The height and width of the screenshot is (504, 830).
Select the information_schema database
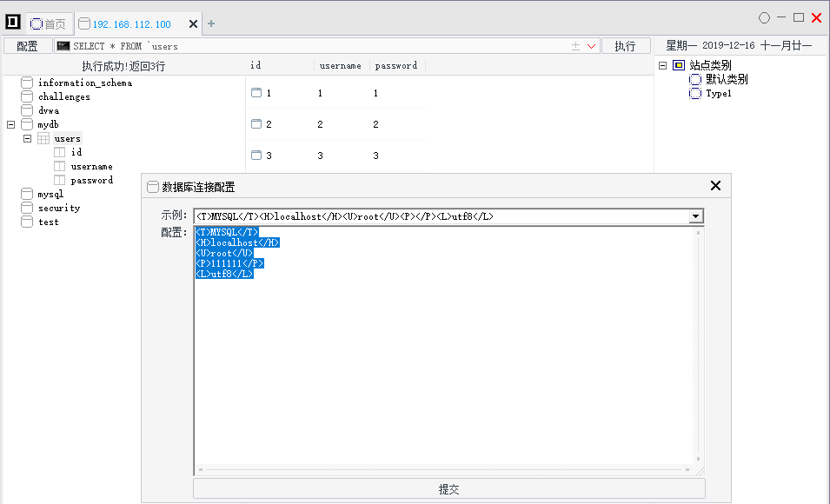coord(85,83)
